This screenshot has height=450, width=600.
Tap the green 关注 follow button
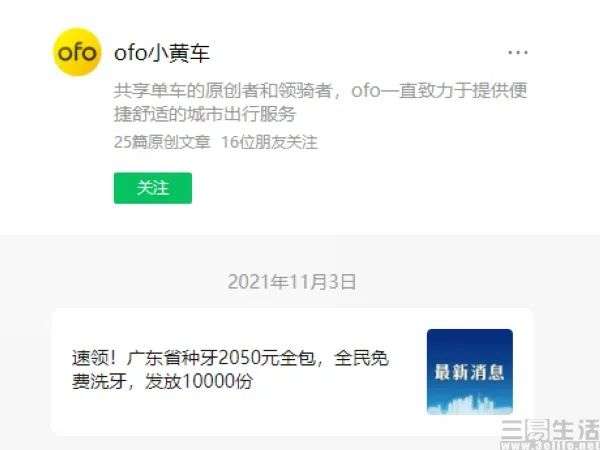(x=153, y=188)
